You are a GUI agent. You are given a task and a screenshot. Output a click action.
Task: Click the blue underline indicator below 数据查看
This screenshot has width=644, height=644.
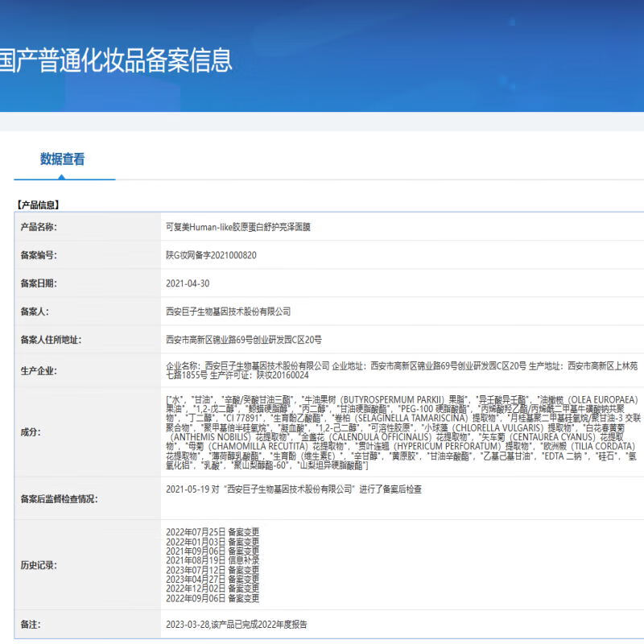(64, 180)
